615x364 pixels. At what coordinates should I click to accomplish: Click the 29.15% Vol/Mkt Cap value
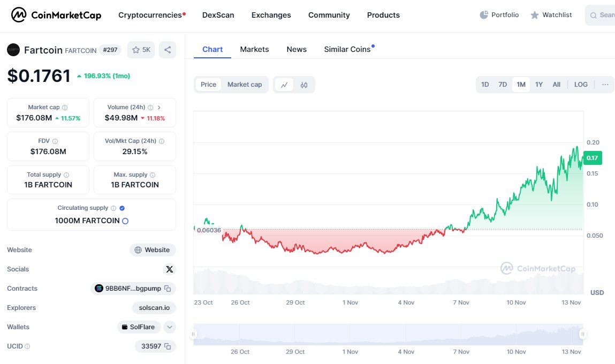pos(134,151)
